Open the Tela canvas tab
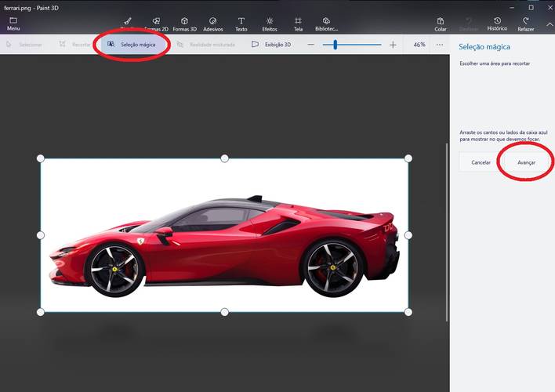The image size is (555, 392). click(298, 24)
